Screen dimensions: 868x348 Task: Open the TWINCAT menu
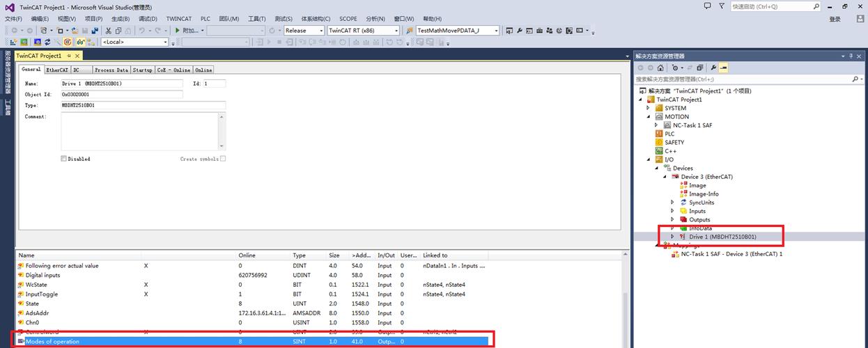pos(178,19)
